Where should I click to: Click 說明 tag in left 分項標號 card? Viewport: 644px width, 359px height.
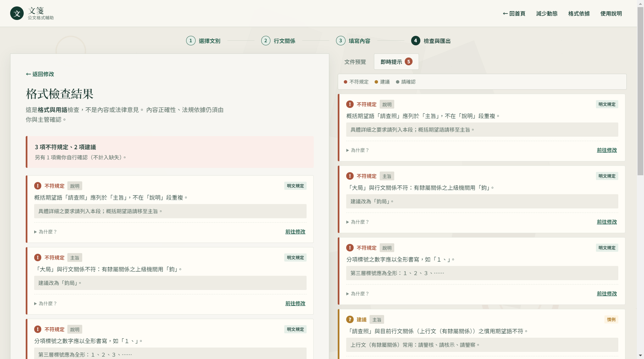pyautogui.click(x=75, y=329)
